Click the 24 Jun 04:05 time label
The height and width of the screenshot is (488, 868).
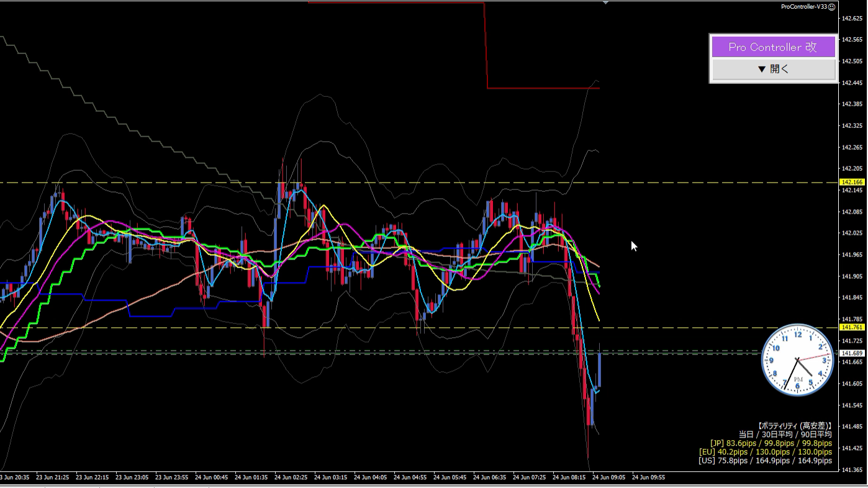[371, 477]
